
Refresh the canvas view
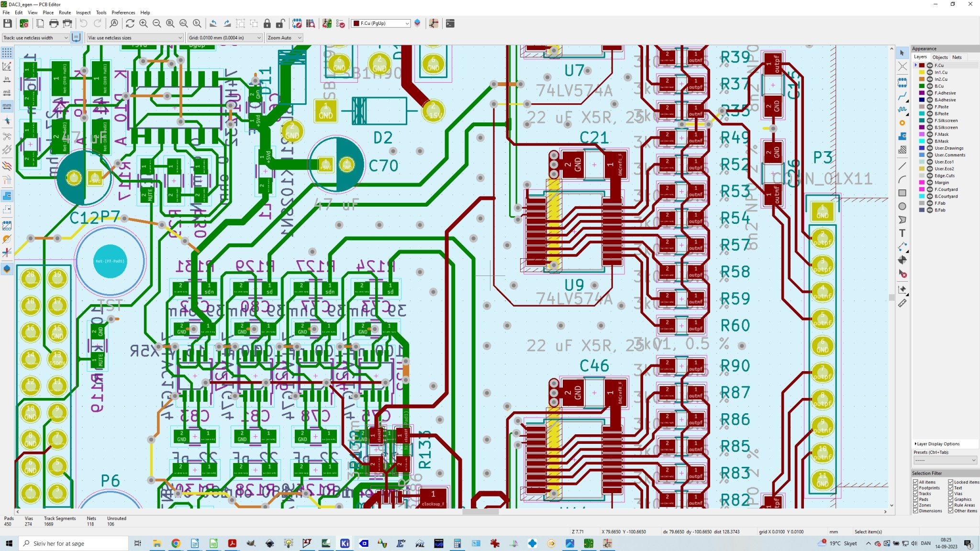[x=130, y=23]
